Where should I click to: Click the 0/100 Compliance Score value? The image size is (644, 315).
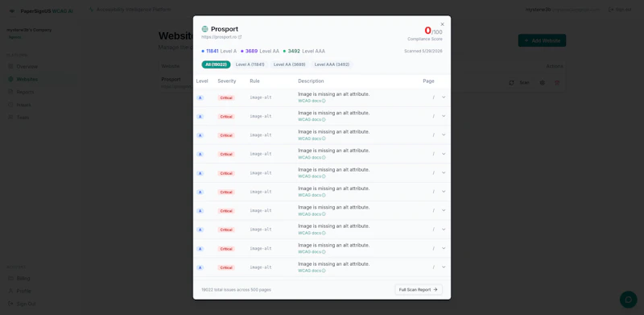[433, 31]
